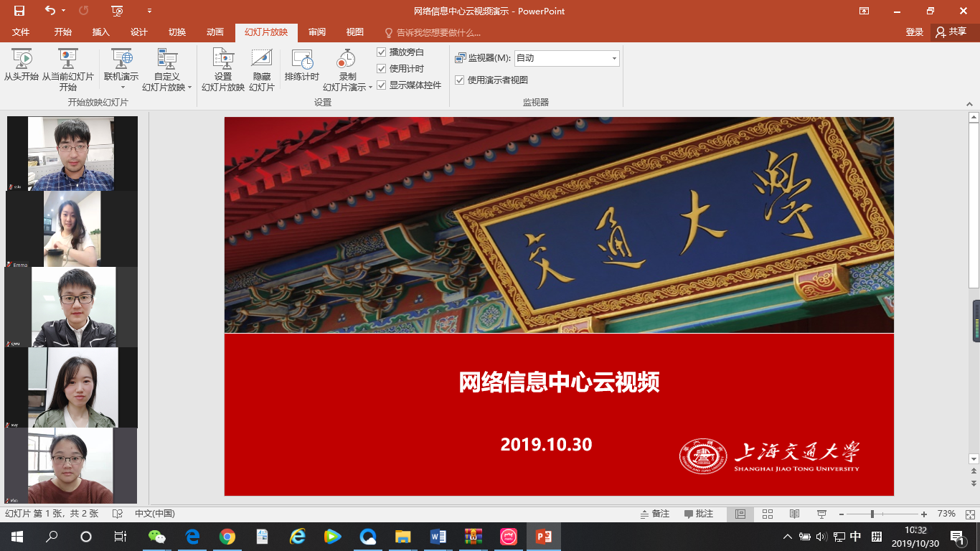Click Redo icon in quick access toolbar
The width and height of the screenshot is (980, 551).
point(83,11)
